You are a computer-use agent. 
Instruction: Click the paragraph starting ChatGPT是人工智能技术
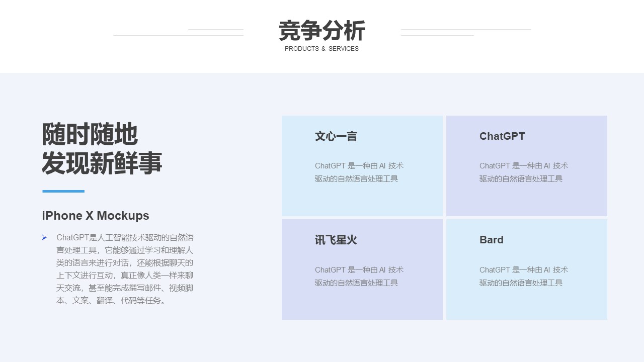click(125, 269)
